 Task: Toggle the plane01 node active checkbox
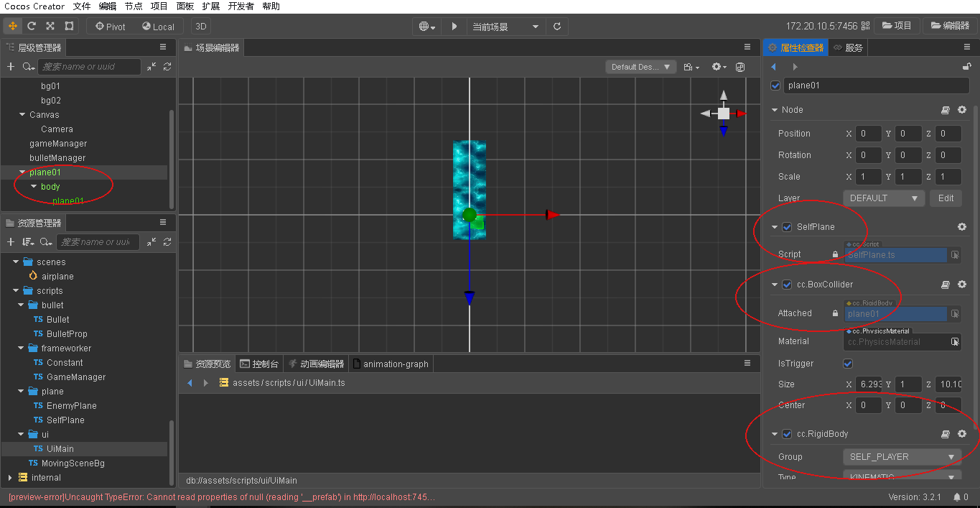click(775, 86)
